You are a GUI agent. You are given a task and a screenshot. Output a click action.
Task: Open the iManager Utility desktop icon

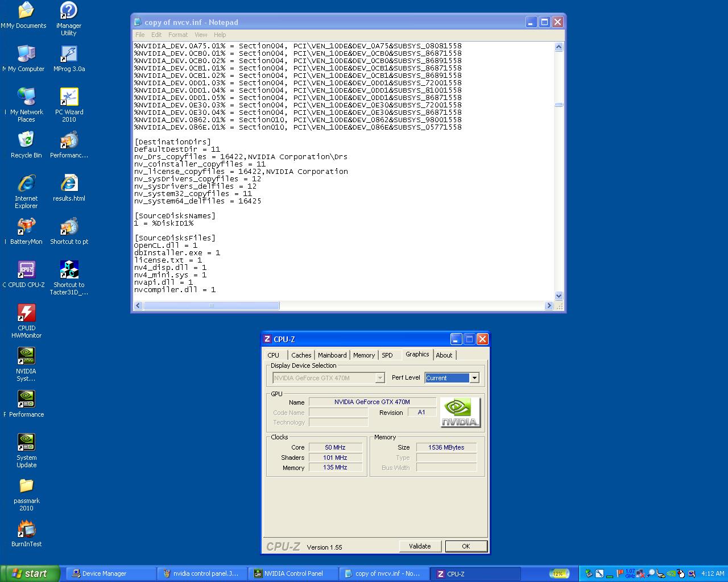point(69,19)
